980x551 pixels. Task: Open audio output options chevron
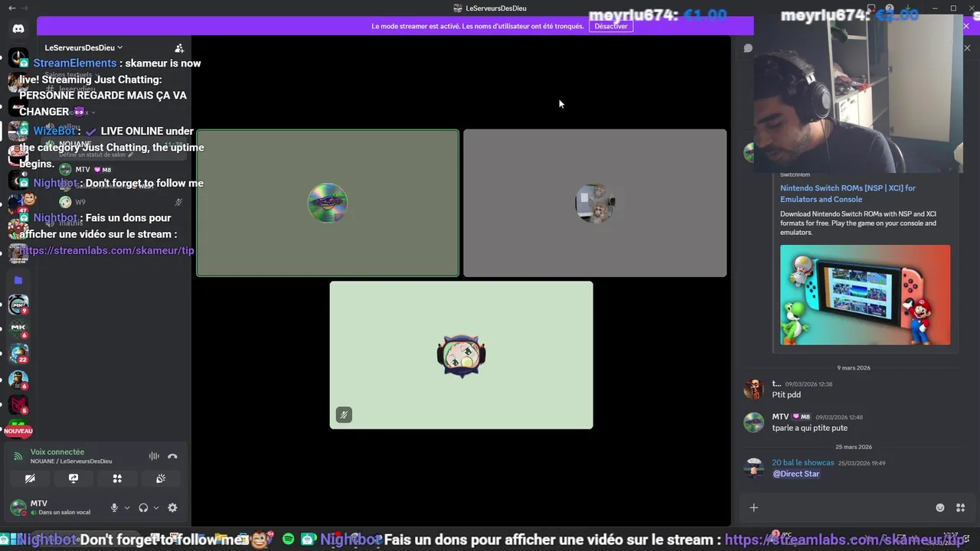click(156, 507)
